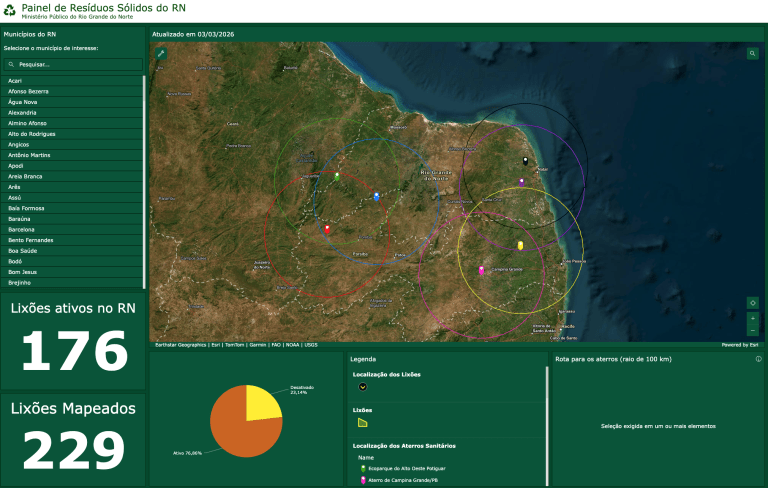The width and height of the screenshot is (768, 488).
Task: Click the info icon in the Rota panel
Action: [x=759, y=358]
